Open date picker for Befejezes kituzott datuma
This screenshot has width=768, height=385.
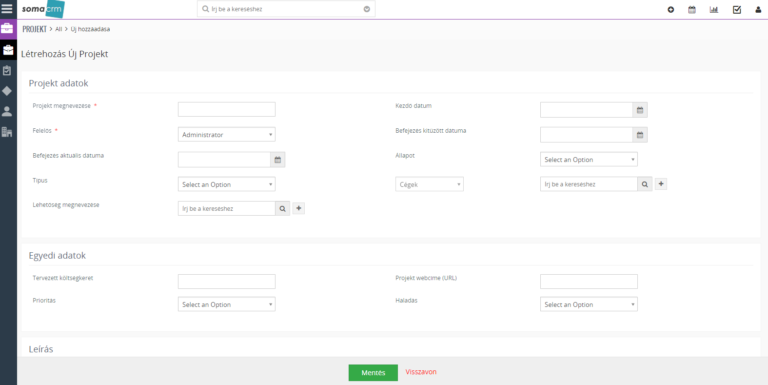click(640, 135)
